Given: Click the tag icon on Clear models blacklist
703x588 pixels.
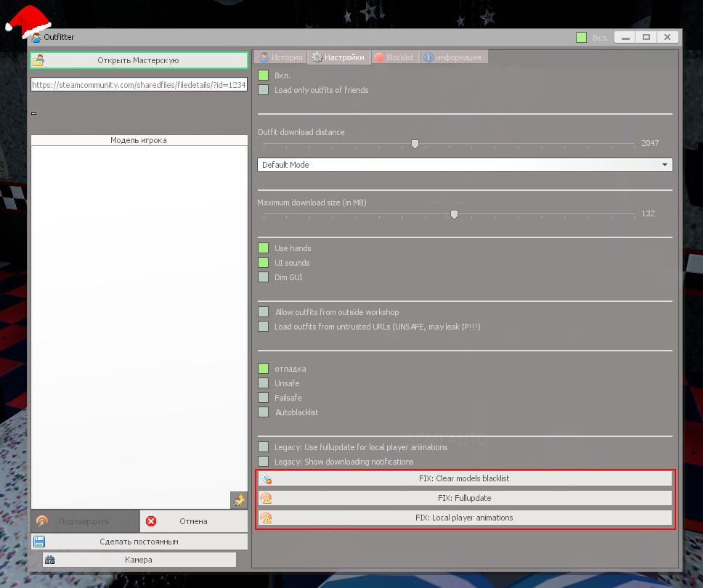Looking at the screenshot, I should [266, 478].
